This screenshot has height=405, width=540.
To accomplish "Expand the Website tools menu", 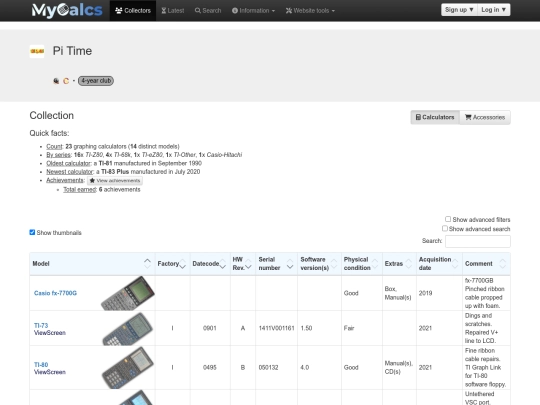I will click(x=310, y=11).
